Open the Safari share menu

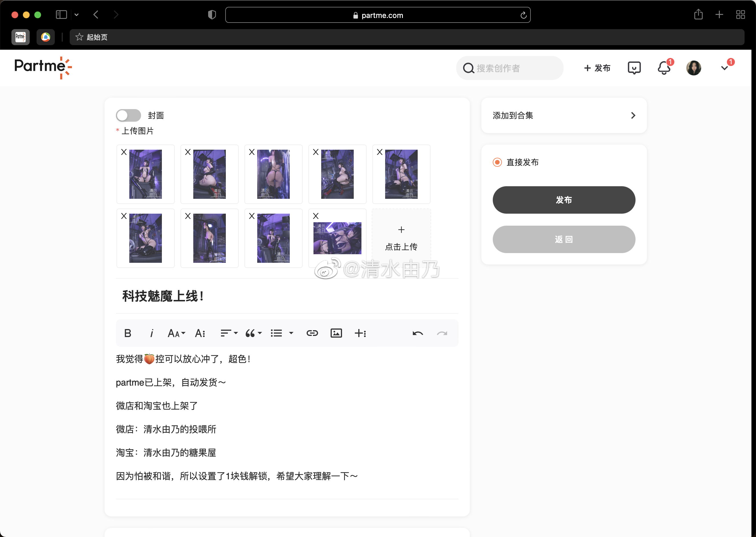[x=698, y=14]
